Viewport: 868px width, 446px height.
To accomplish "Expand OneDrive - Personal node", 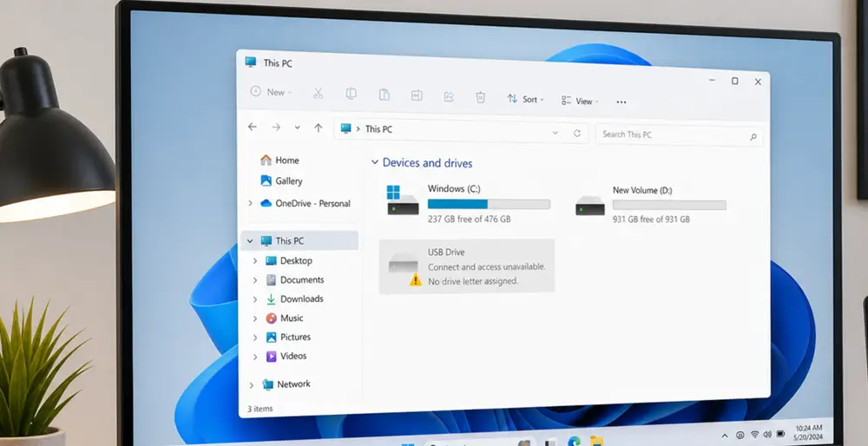I will tap(250, 203).
